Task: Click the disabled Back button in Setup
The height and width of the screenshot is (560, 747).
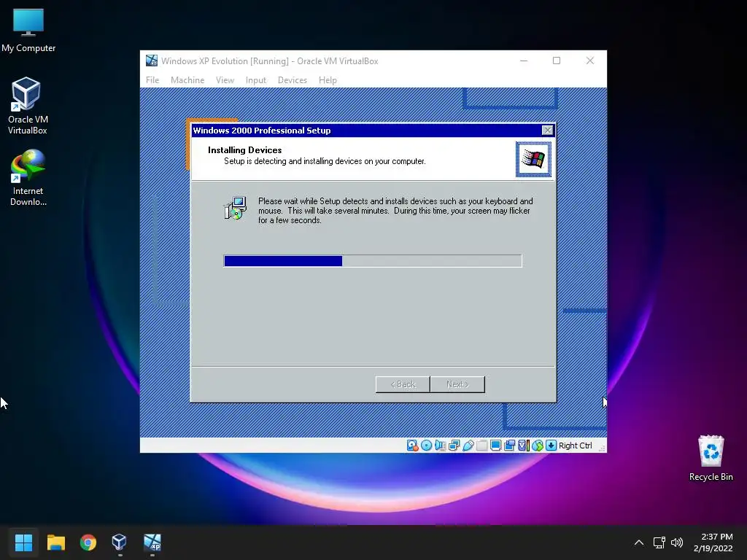Action: 403,384
